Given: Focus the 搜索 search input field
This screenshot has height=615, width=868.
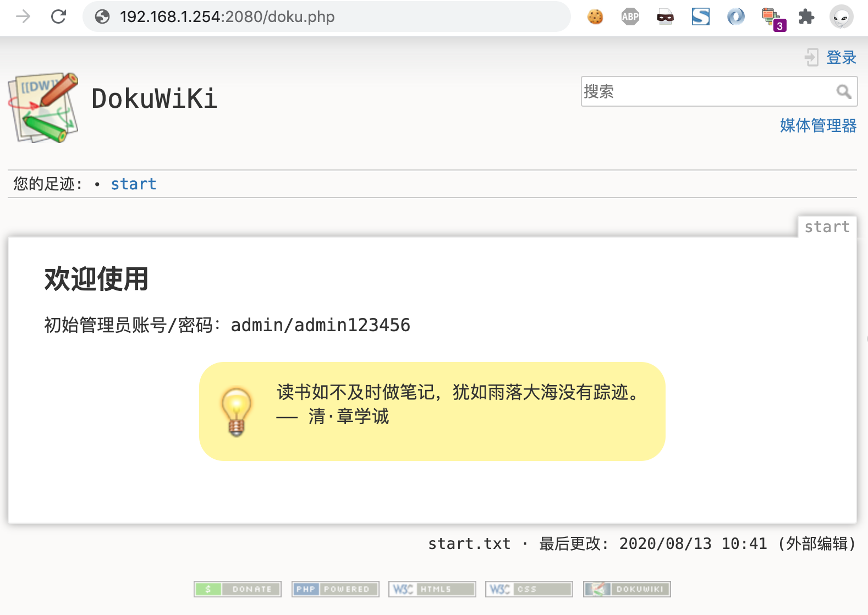Looking at the screenshot, I should (707, 91).
